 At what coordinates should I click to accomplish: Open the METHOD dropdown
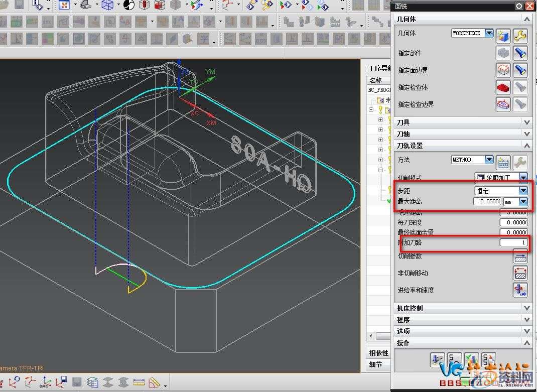[489, 160]
